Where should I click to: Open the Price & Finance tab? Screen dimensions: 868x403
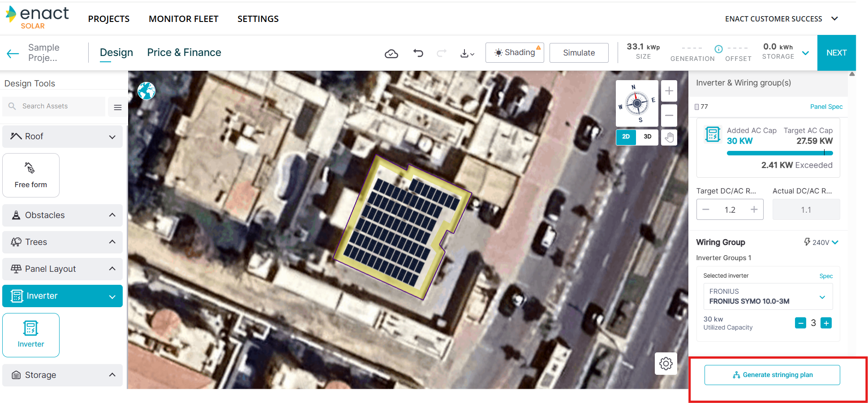184,52
